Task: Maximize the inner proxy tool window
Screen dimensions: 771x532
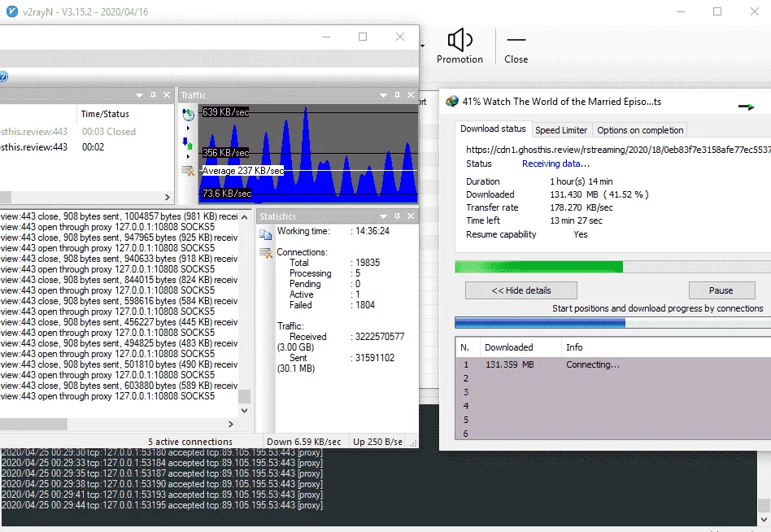Action: (x=363, y=37)
